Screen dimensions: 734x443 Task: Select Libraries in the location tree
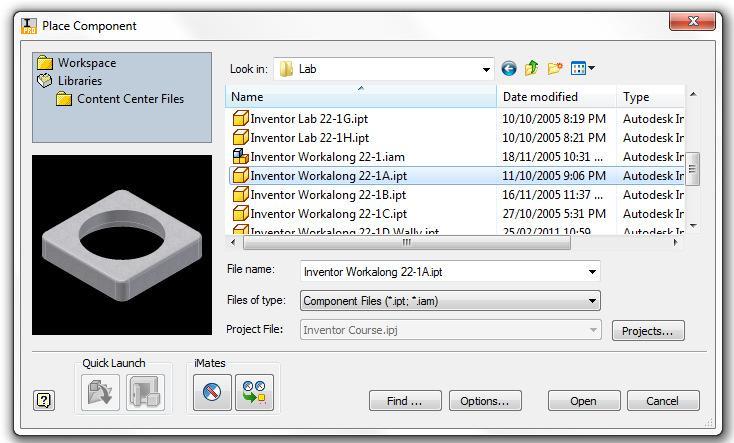(x=80, y=81)
